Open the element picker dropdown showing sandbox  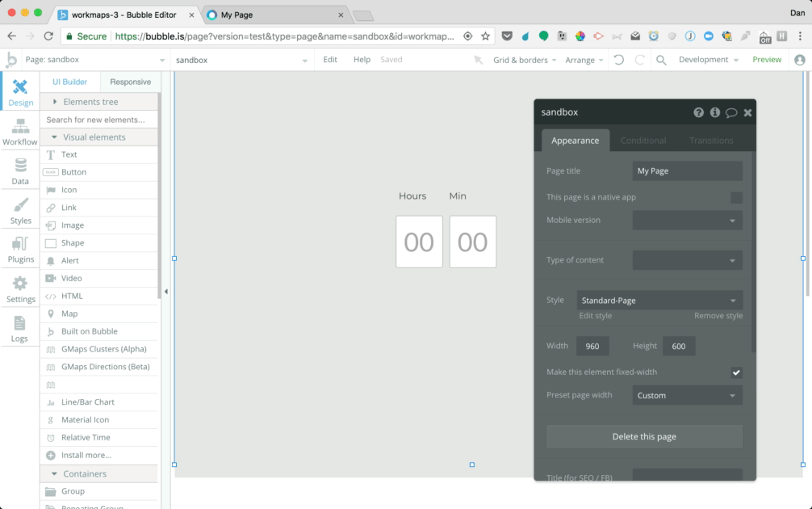pos(241,60)
